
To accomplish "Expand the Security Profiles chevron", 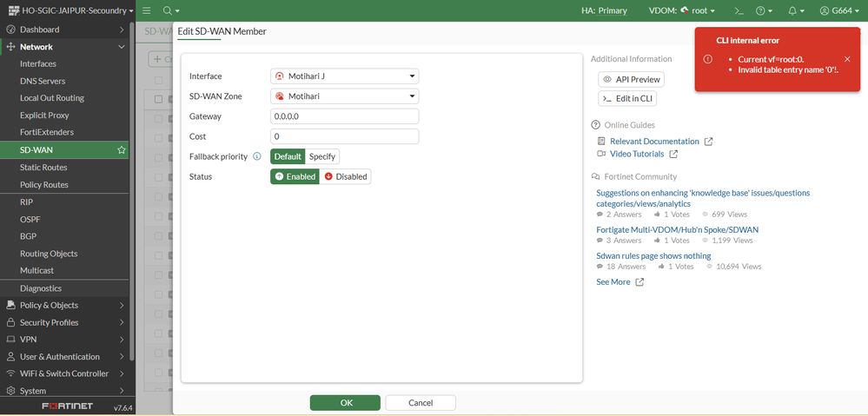I will 122,322.
